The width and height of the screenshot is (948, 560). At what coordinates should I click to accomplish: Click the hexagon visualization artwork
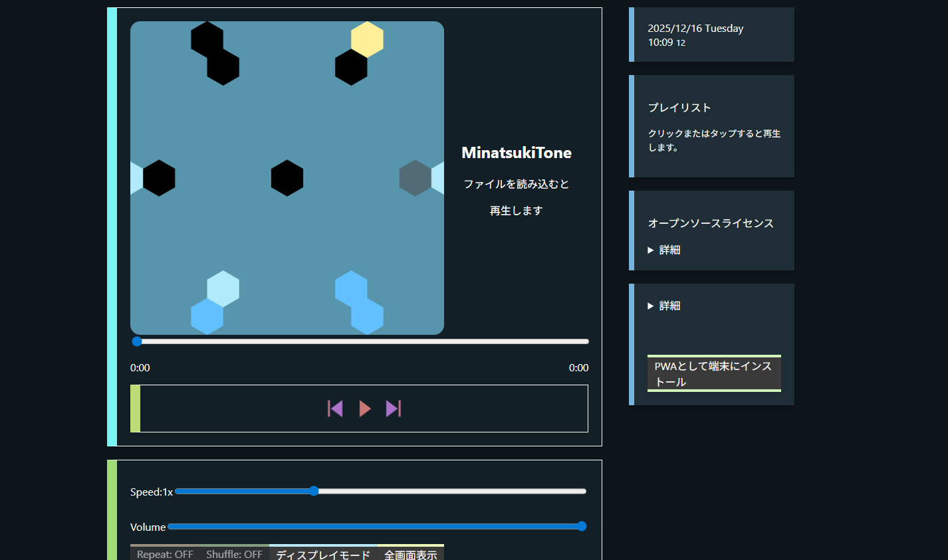click(287, 178)
